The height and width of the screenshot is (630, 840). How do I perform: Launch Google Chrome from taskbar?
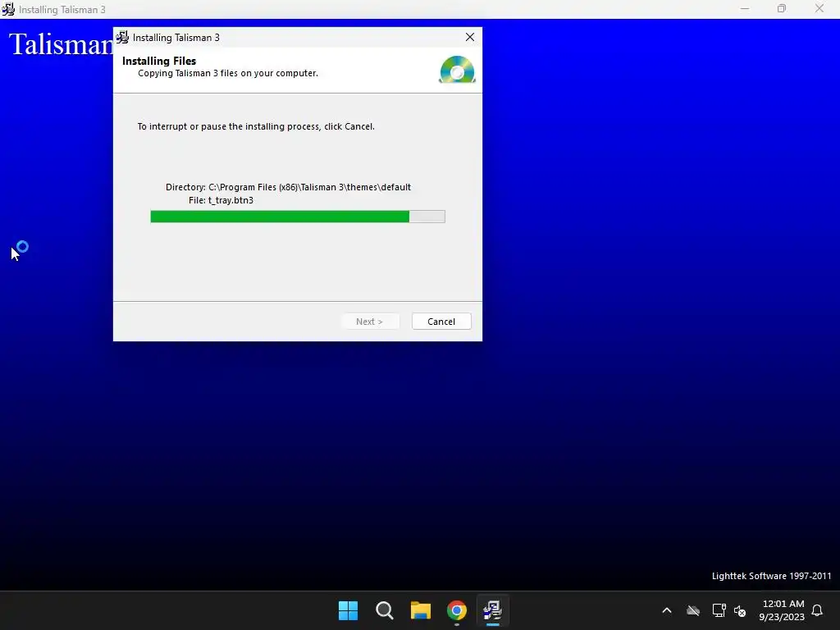(x=457, y=610)
